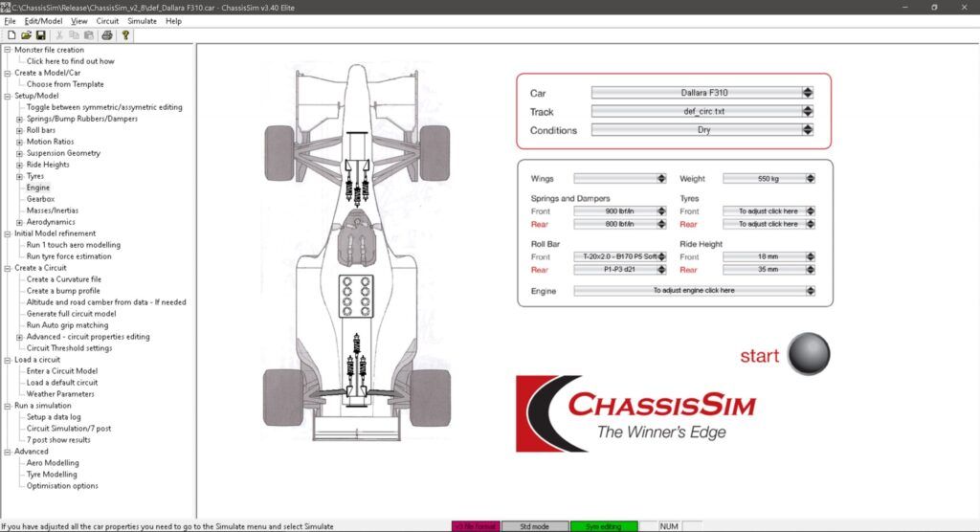Change rear spring 800 lbf/in selector
Image resolution: width=980 pixels, height=532 pixels.
click(x=620, y=224)
